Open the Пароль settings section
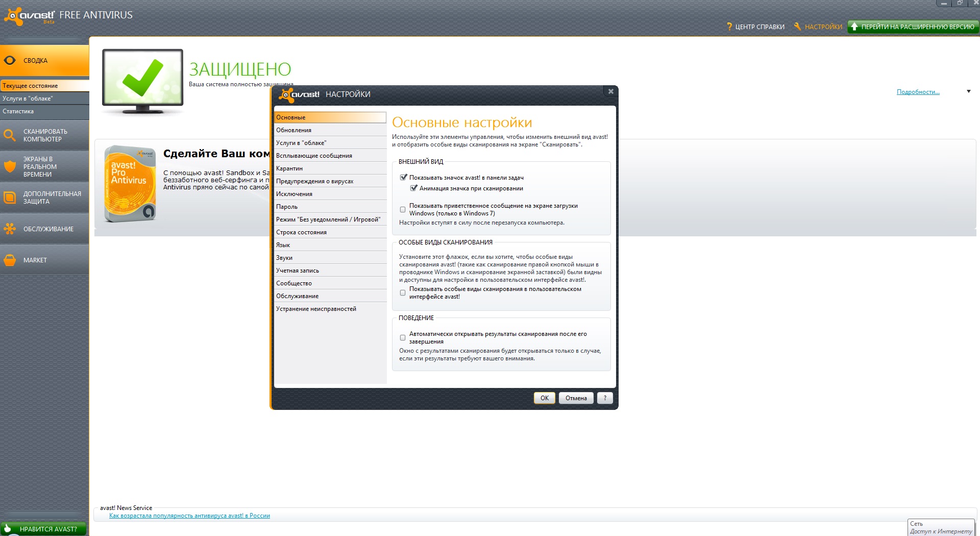 [x=330, y=207]
